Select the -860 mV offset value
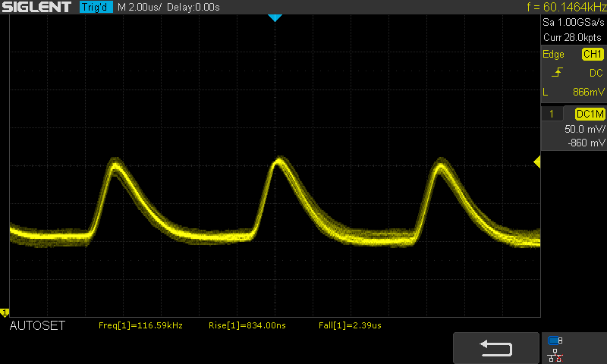This screenshot has width=607, height=364. [586, 143]
